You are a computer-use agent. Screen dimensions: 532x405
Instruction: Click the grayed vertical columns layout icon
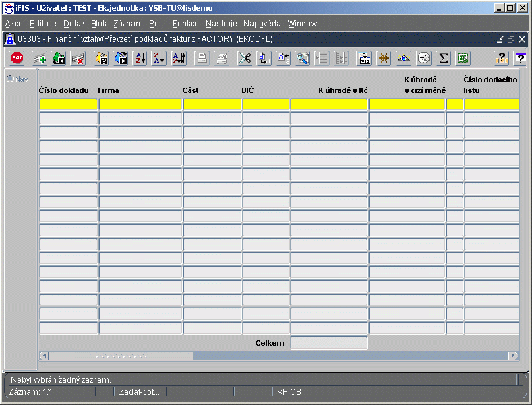coord(341,59)
